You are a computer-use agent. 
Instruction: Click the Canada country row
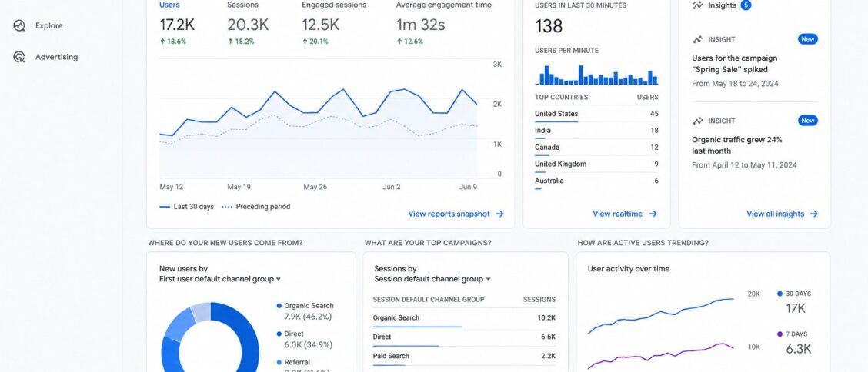coord(597,147)
